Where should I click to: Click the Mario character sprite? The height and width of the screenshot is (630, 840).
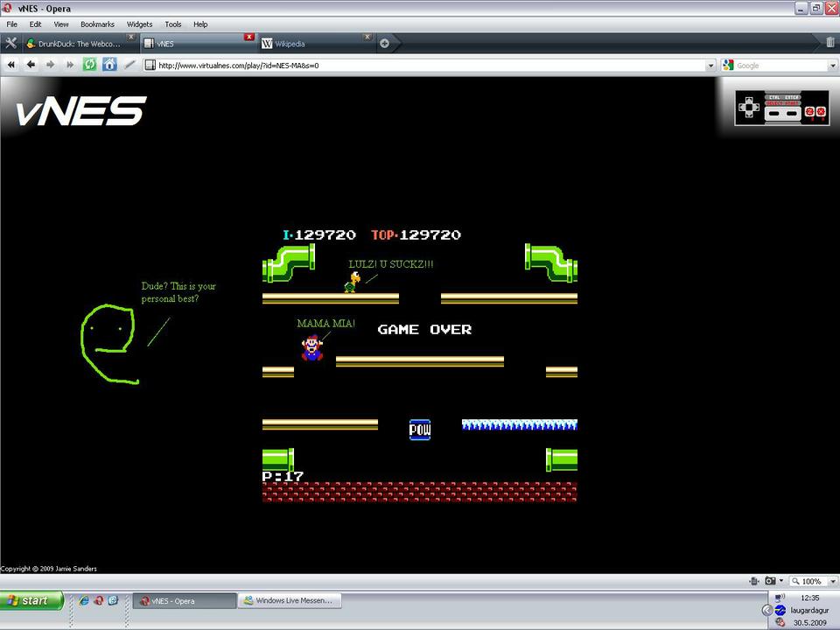pos(311,347)
